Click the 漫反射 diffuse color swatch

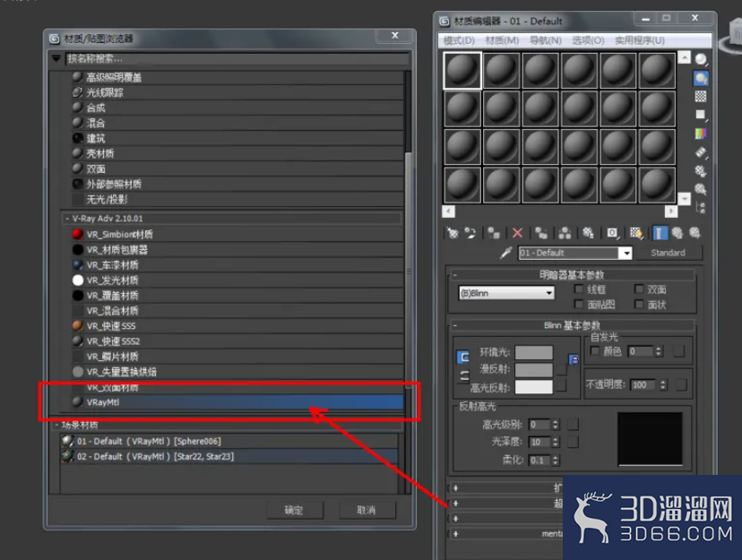[x=534, y=369]
